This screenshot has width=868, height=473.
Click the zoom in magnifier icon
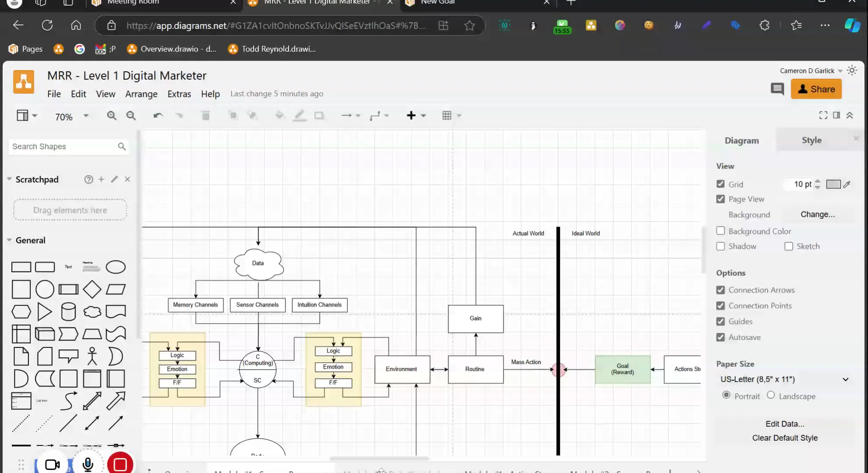tap(112, 116)
